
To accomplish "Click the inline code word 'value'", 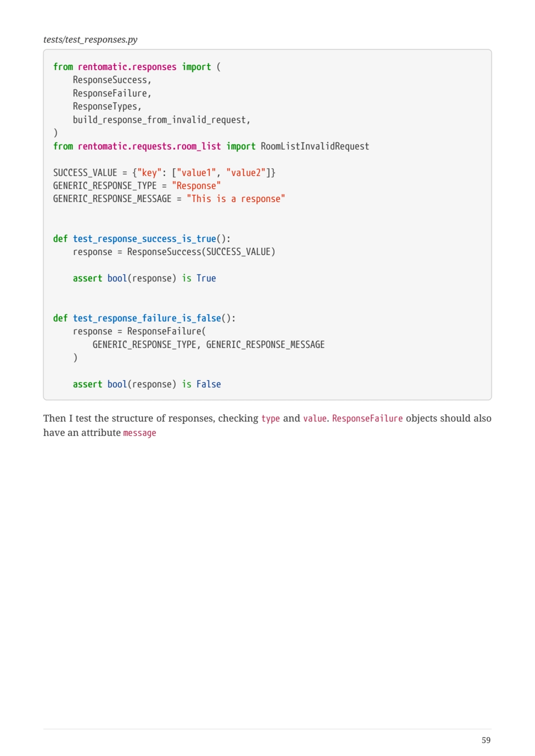I will tap(315, 418).
